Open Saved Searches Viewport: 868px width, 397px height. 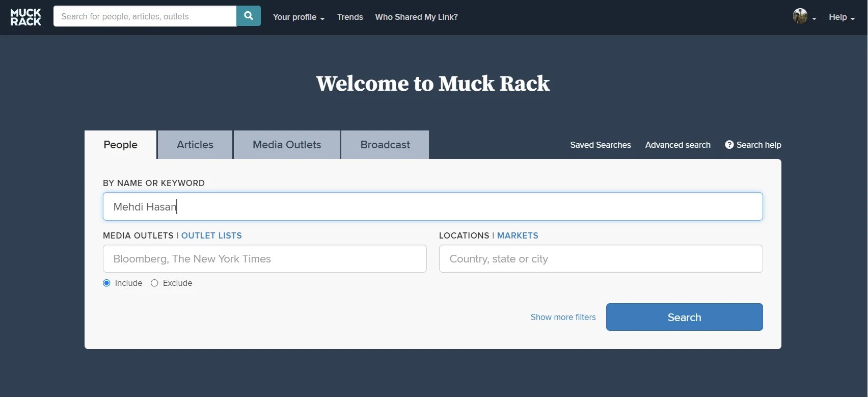[601, 145]
